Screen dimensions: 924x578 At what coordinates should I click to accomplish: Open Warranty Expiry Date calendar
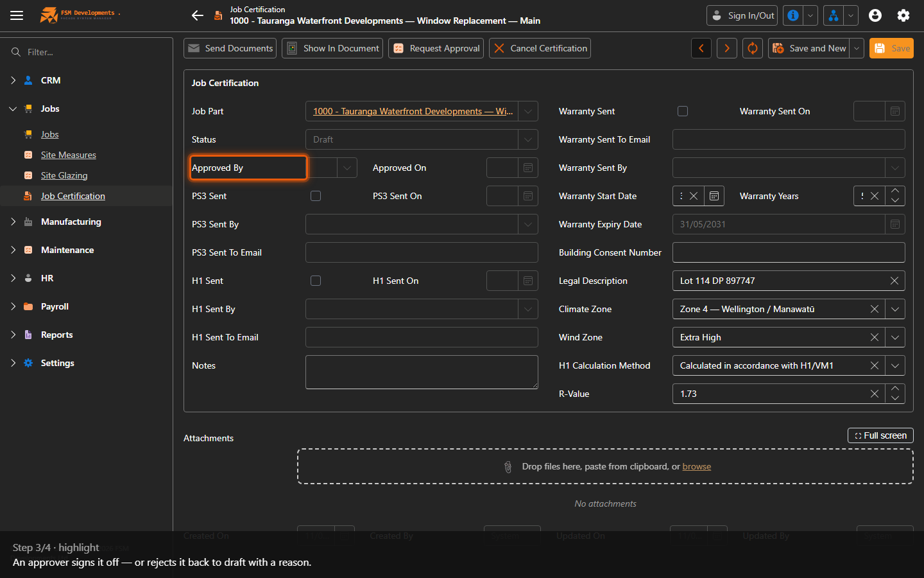point(895,224)
